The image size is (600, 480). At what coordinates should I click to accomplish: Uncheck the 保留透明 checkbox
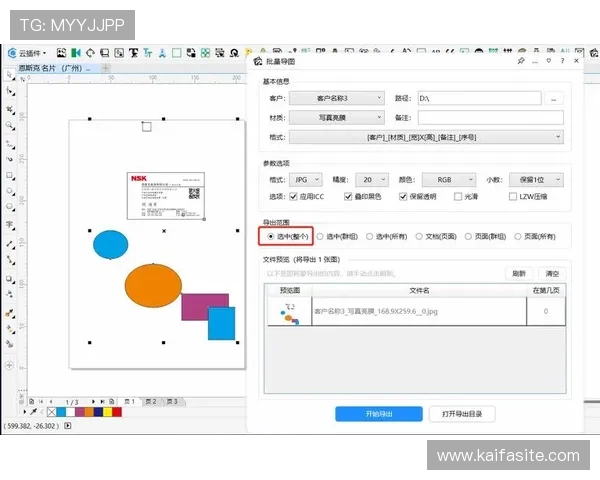point(403,196)
